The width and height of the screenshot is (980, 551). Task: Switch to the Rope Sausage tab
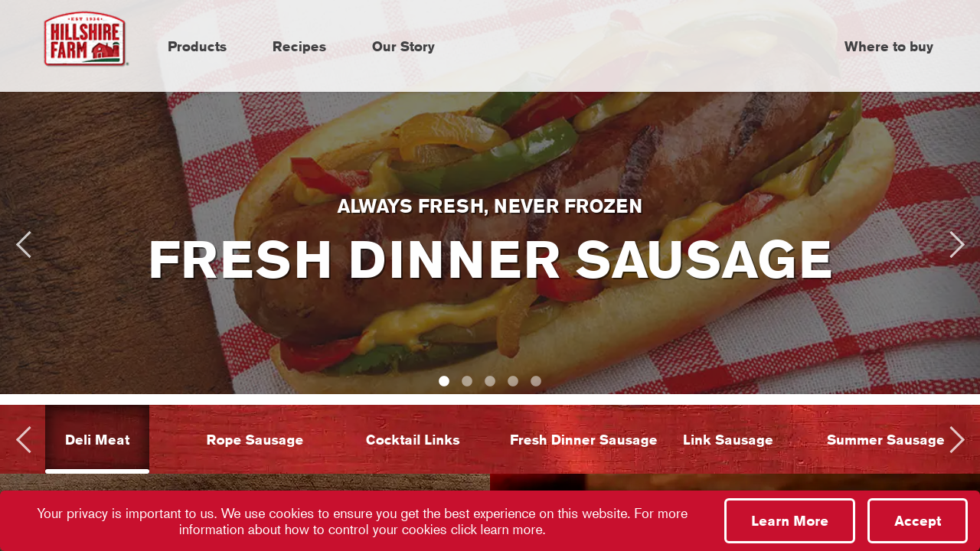tap(255, 440)
